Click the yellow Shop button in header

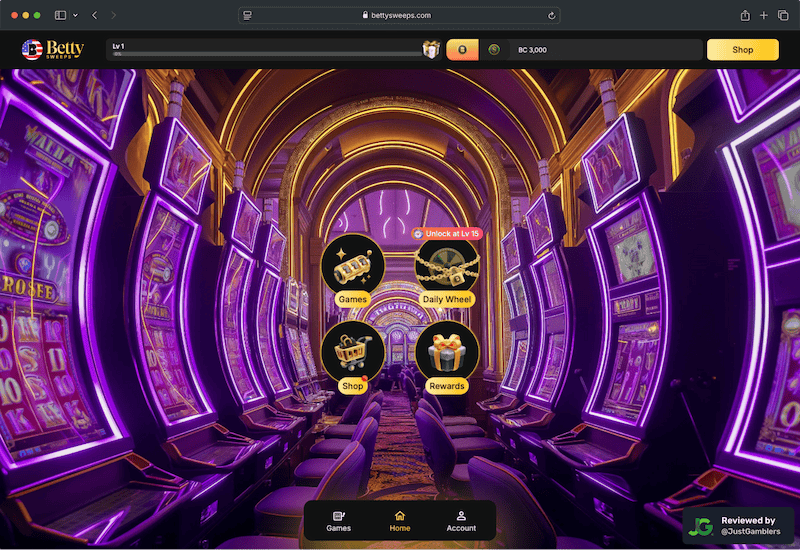click(742, 49)
